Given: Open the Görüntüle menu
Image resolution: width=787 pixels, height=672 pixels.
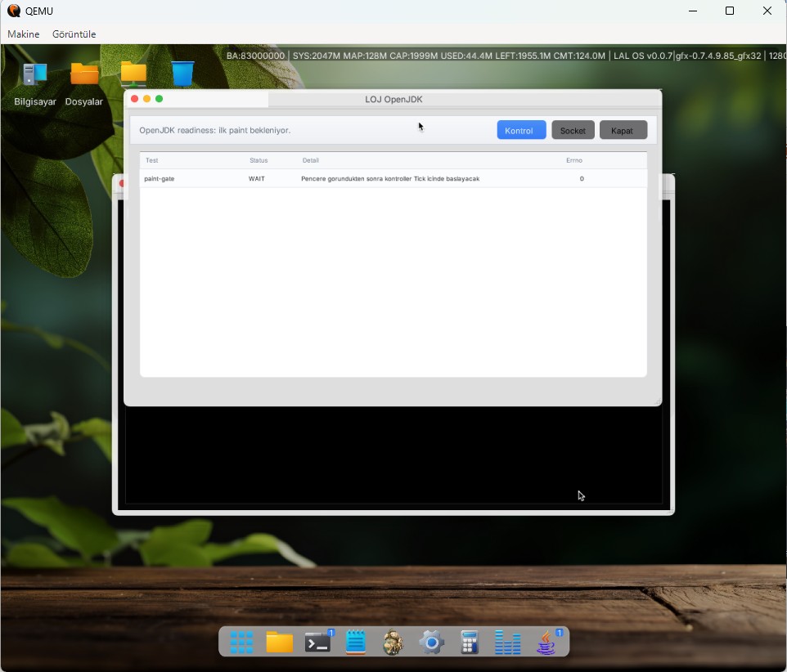Looking at the screenshot, I should point(74,34).
